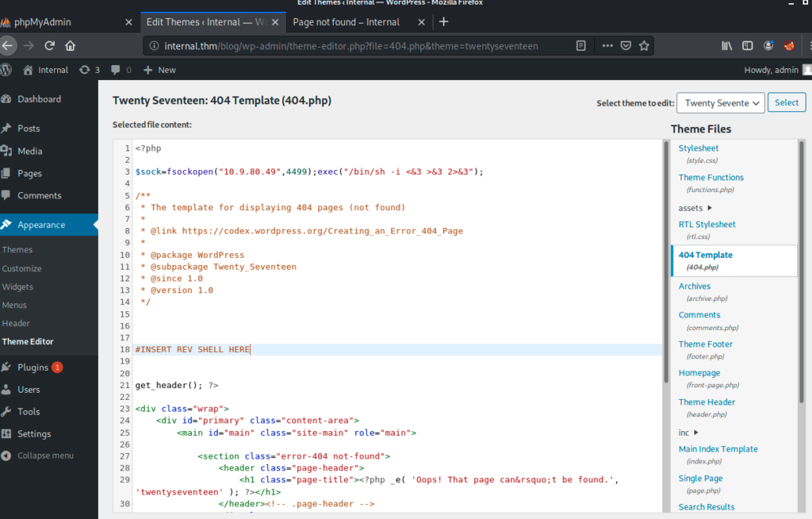The width and height of the screenshot is (812, 519).
Task: Click the code editor vertical scrollbar
Action: (x=666, y=262)
